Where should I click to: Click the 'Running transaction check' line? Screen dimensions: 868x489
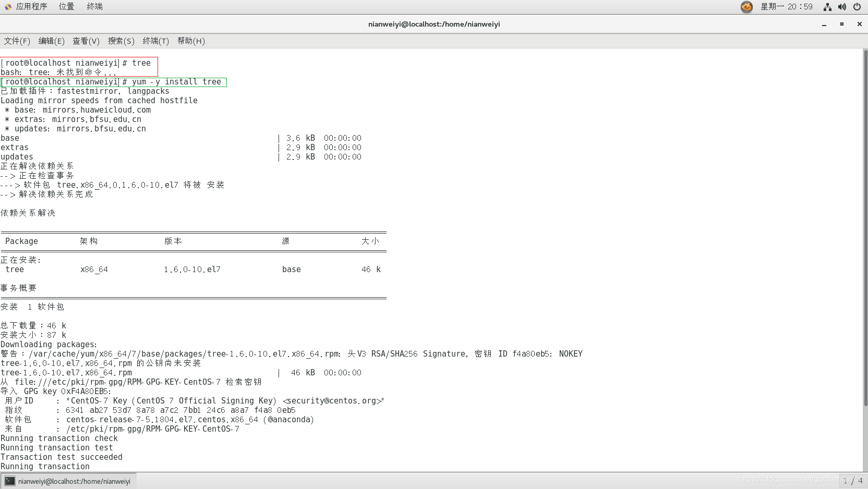[59, 438]
